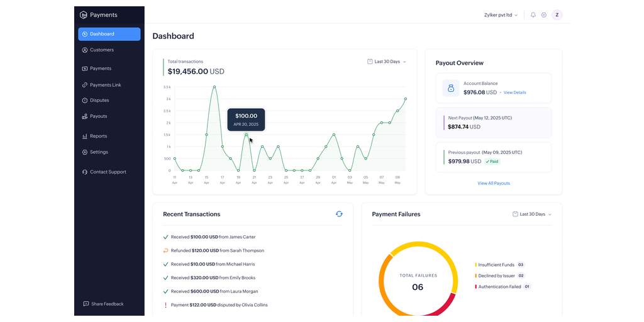
Task: Click the notification bell icon
Action: coord(533,15)
